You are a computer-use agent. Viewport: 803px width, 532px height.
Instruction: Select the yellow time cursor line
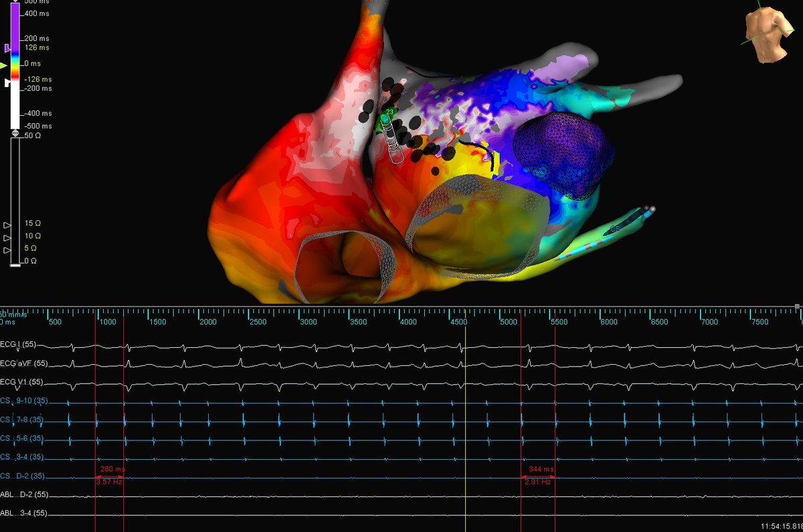coord(465,422)
